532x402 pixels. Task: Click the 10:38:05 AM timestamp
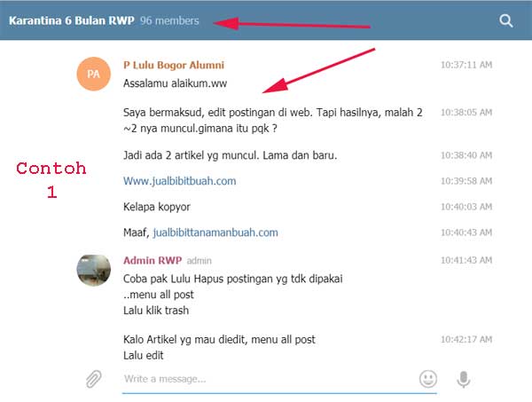(x=466, y=113)
